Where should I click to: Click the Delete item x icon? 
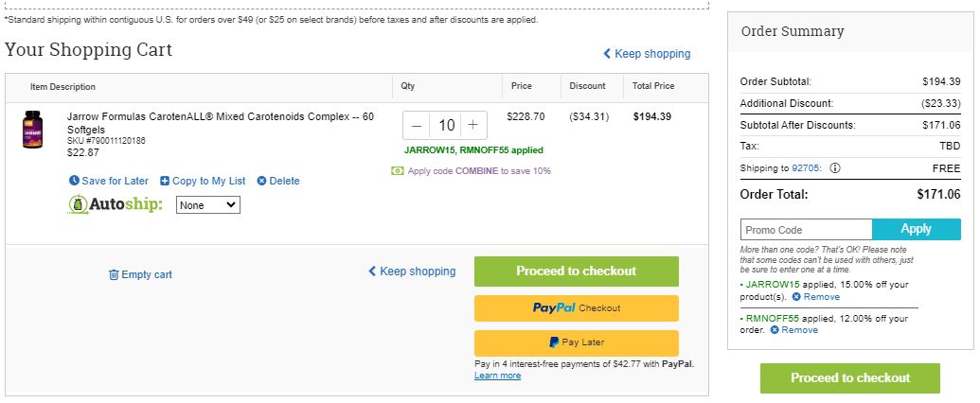pyautogui.click(x=262, y=181)
